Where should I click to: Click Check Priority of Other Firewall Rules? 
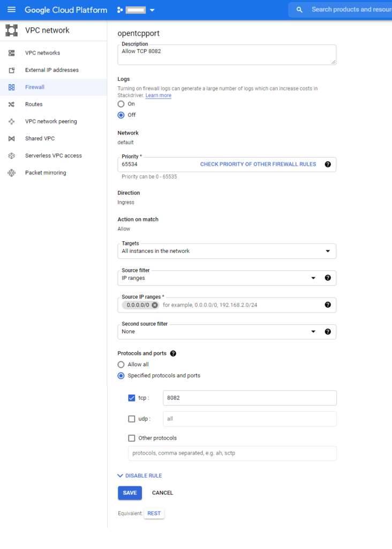pos(258,164)
